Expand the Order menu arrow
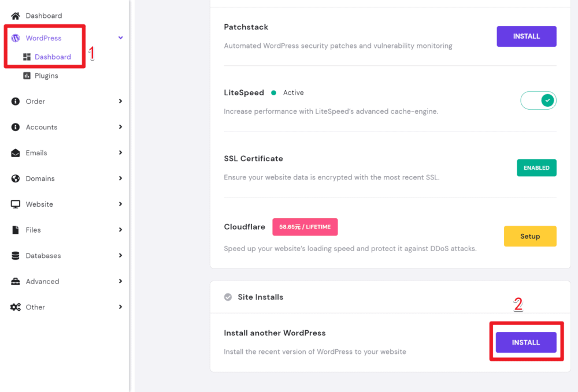This screenshot has width=578, height=392. 121,101
